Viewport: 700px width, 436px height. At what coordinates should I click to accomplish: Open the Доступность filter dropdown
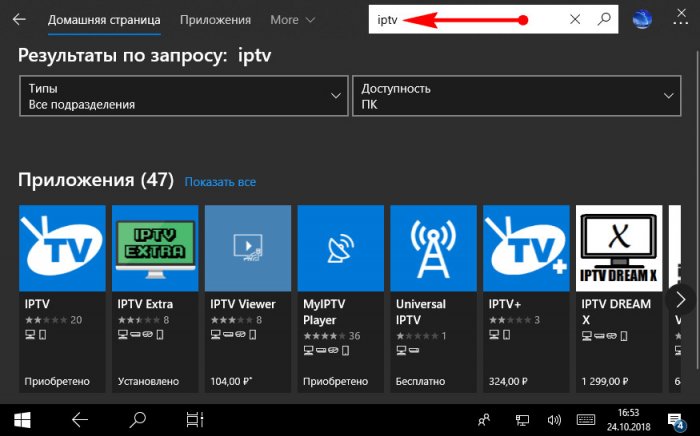tap(517, 96)
